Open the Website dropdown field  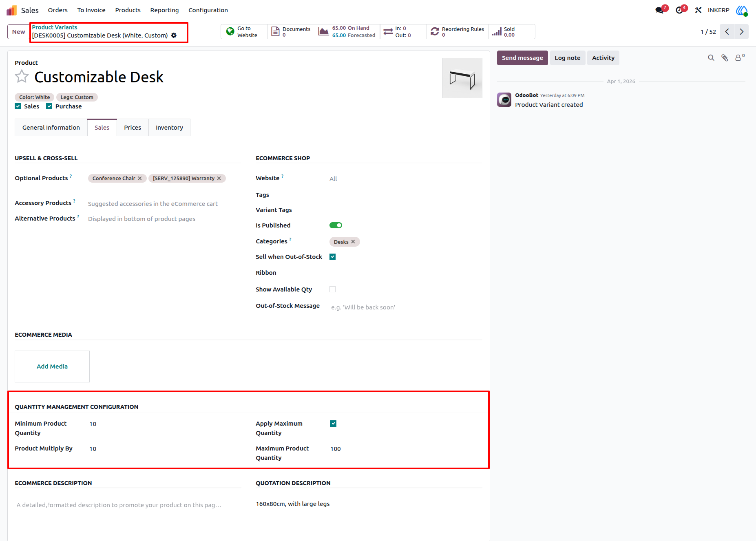coord(405,179)
